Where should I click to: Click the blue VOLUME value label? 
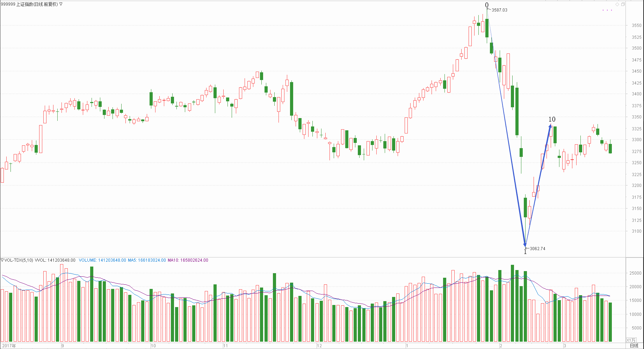102,260
